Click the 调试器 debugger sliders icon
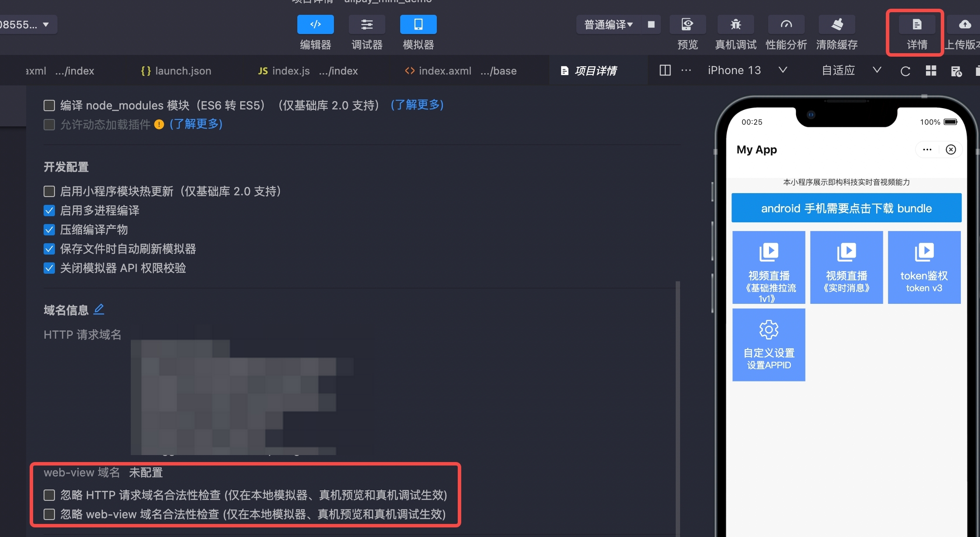 [x=367, y=24]
